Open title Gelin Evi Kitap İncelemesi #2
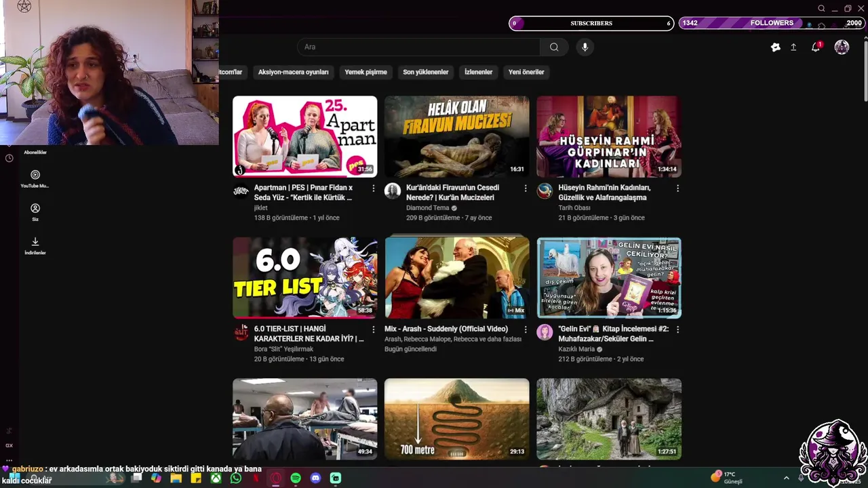 [x=613, y=333]
